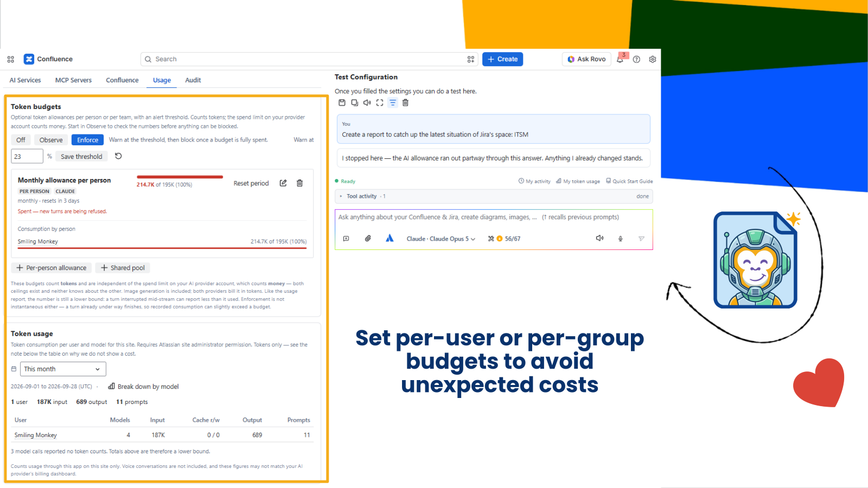
Task: Toggle Break down by model
Action: pos(143,387)
